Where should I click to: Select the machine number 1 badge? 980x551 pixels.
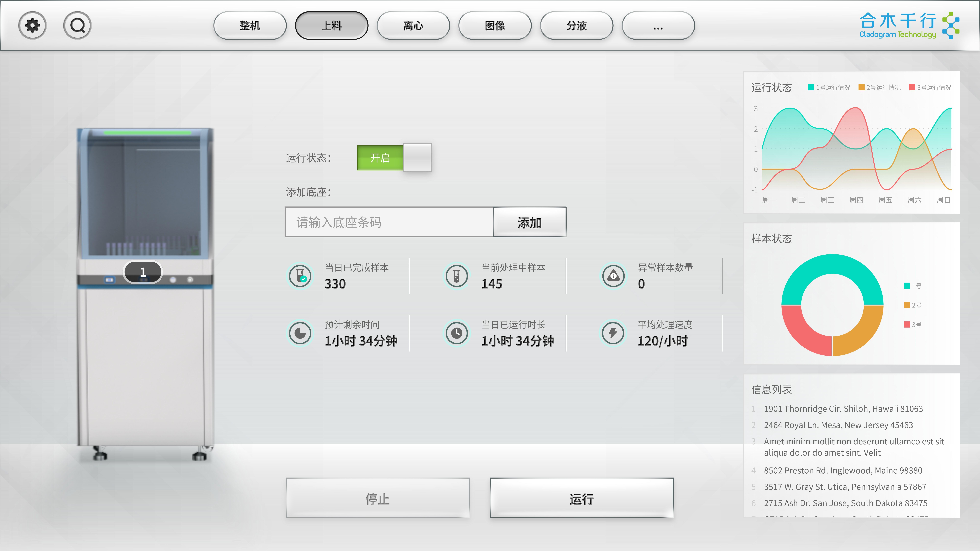point(143,272)
